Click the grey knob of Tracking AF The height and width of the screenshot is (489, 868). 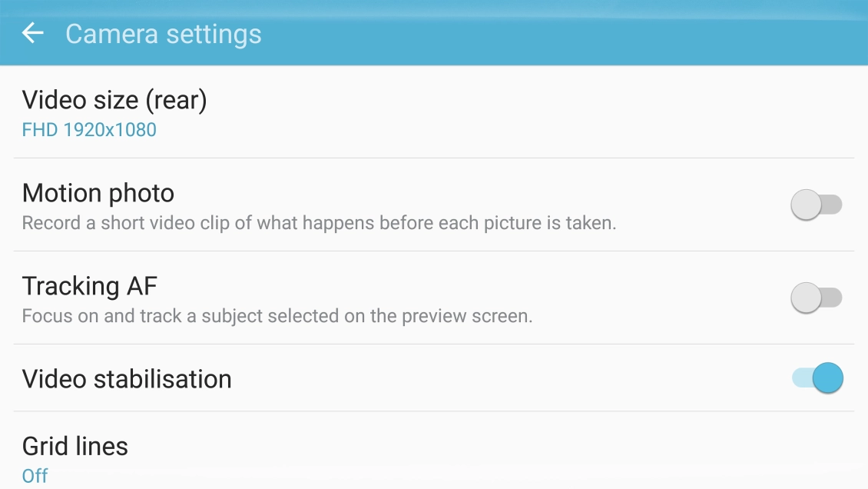pyautogui.click(x=807, y=298)
